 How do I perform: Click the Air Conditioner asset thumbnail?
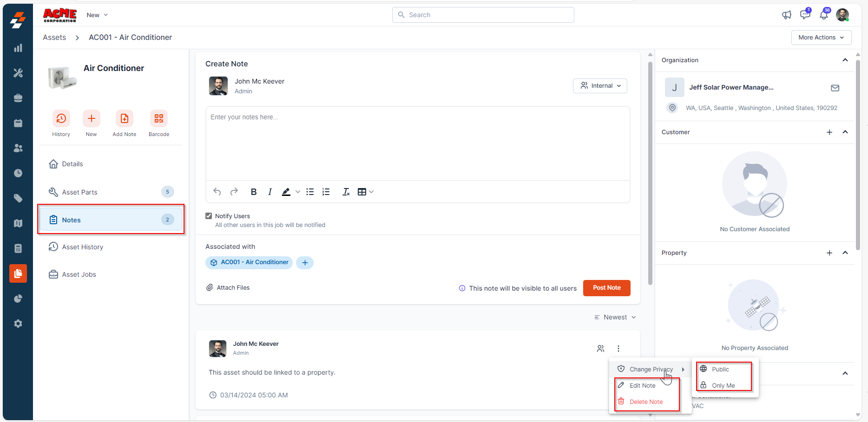(x=62, y=78)
